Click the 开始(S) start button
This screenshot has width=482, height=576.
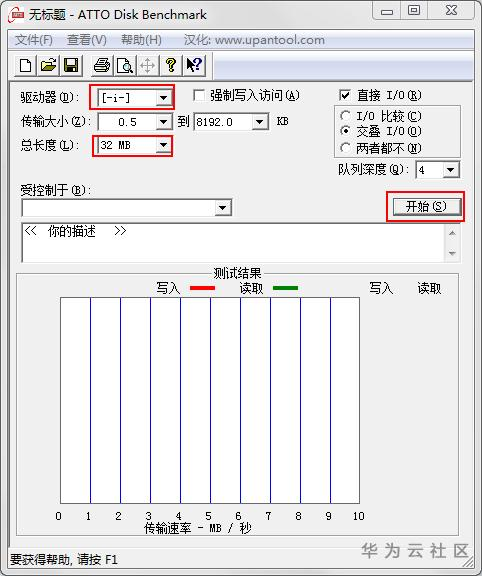pyautogui.click(x=426, y=206)
